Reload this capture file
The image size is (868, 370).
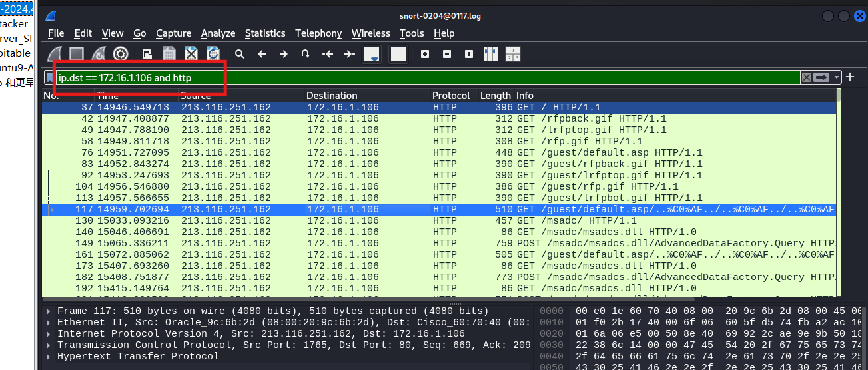tap(213, 54)
